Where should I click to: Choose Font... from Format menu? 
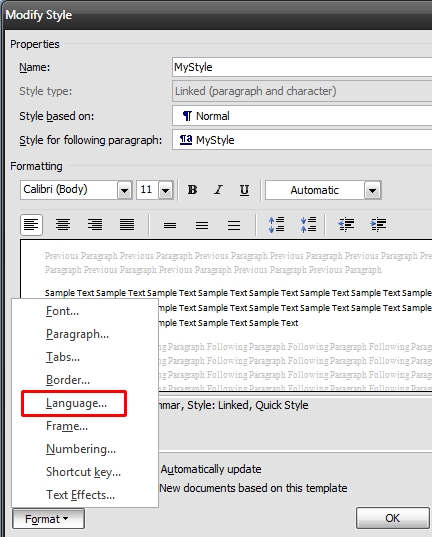coord(85,311)
